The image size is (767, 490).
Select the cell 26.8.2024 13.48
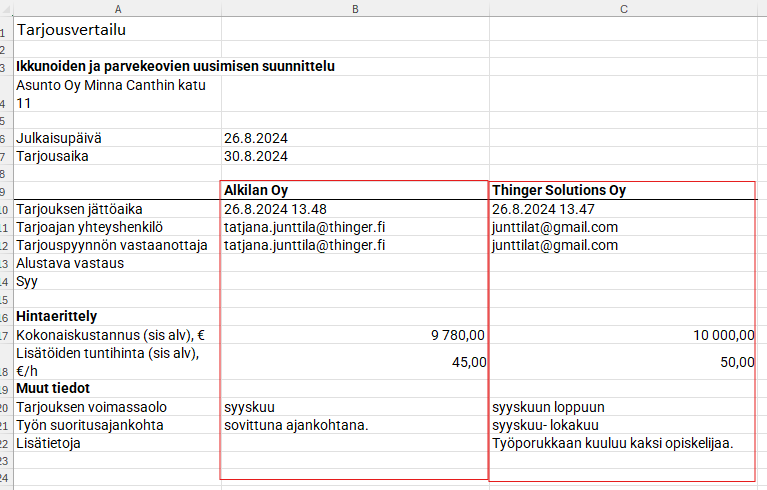[x=355, y=209]
